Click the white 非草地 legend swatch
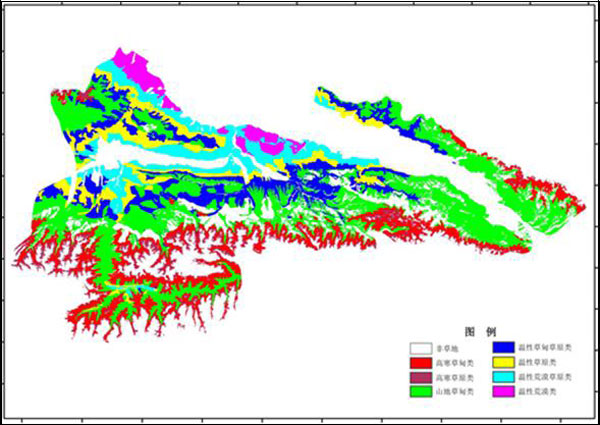 [x=423, y=347]
